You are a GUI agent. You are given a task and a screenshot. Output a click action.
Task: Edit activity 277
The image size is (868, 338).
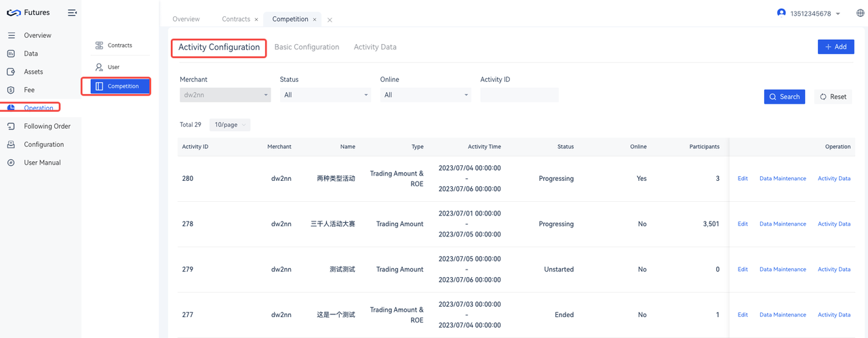(x=743, y=315)
